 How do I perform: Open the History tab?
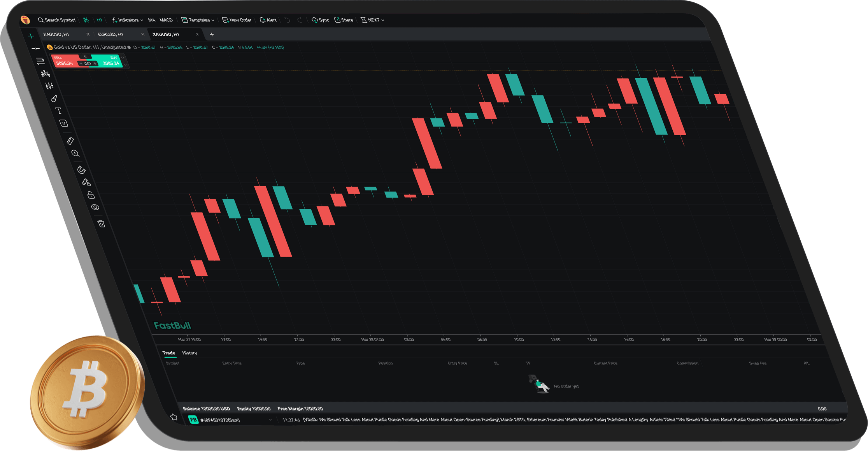tap(189, 353)
